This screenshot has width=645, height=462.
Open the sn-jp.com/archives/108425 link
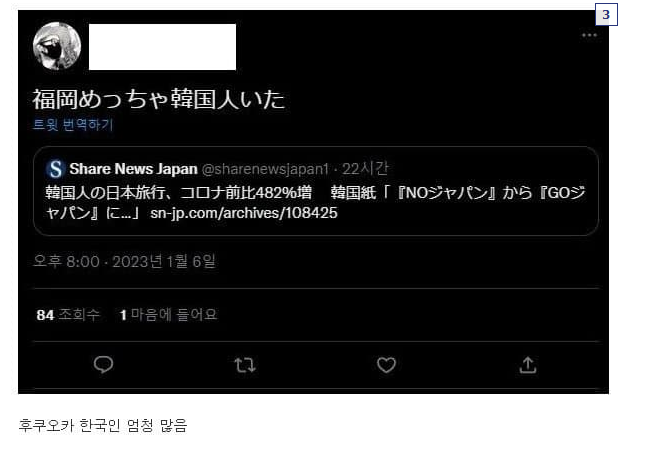[x=244, y=213]
